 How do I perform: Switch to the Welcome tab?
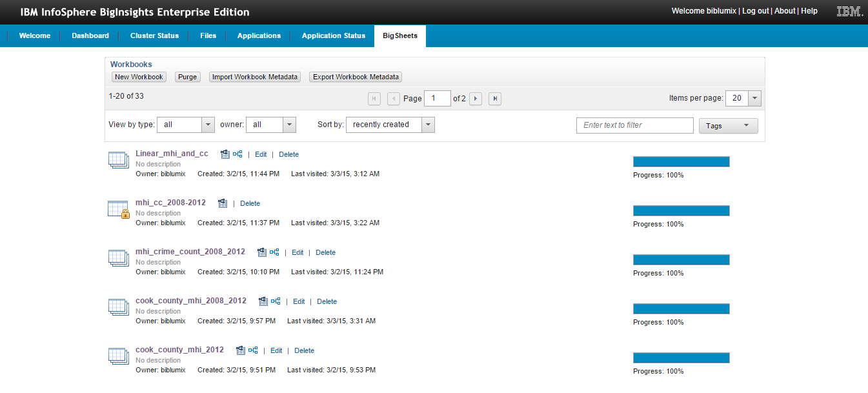[x=35, y=35]
